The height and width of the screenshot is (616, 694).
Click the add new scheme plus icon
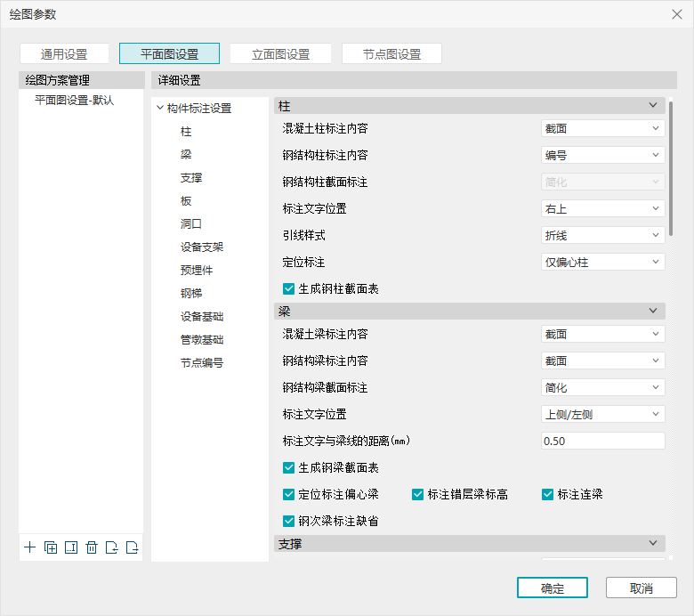pyautogui.click(x=30, y=547)
